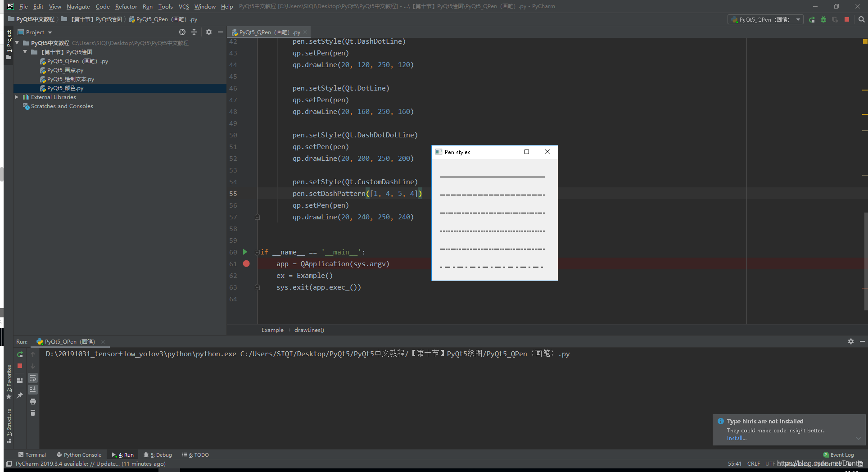The image size is (868, 472).
Task: Rerun the program from the Run tool window
Action: pyautogui.click(x=20, y=354)
